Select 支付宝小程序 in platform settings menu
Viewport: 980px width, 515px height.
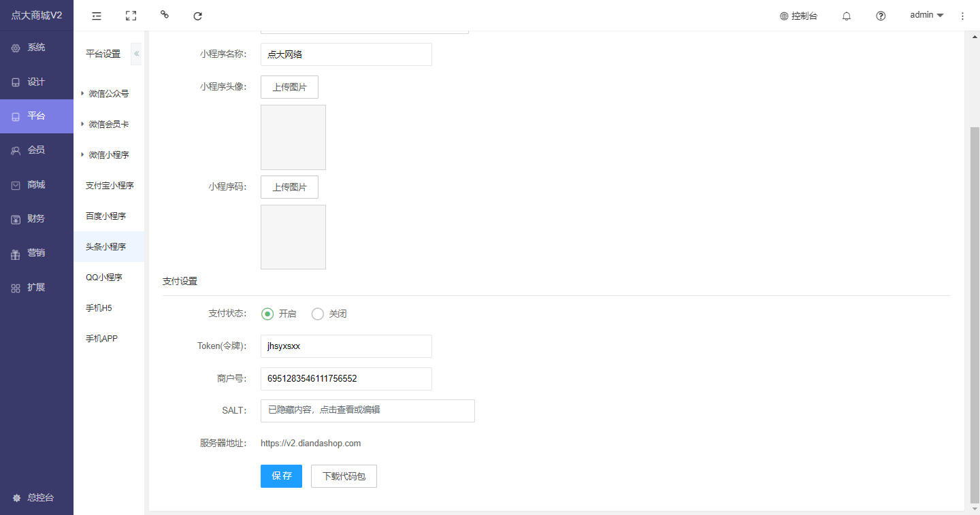[110, 185]
